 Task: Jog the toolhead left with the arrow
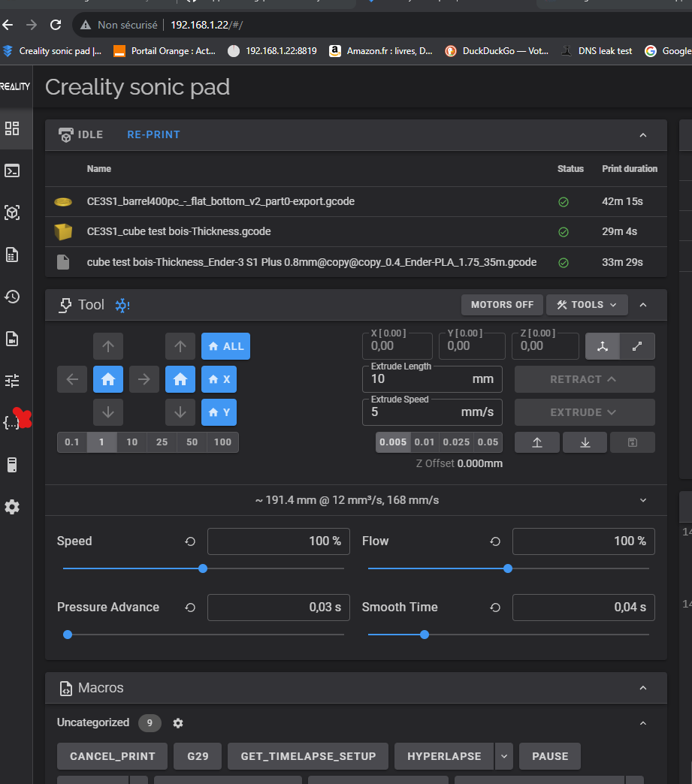(x=72, y=379)
